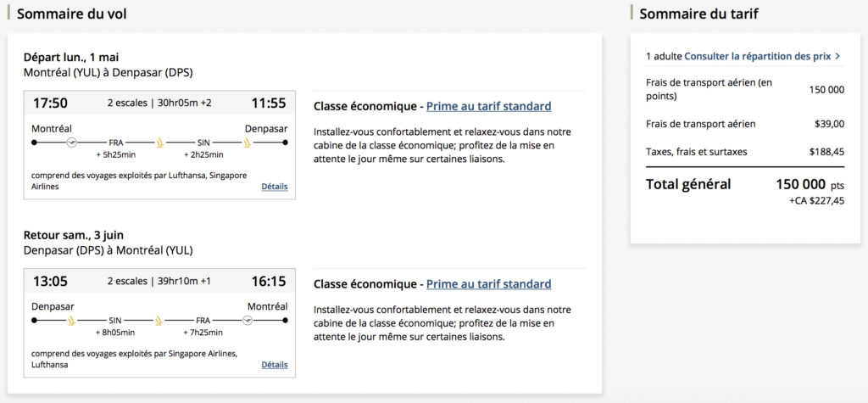Open 'Prime au tarif standard' for return flight
The width and height of the screenshot is (868, 403).
point(488,284)
